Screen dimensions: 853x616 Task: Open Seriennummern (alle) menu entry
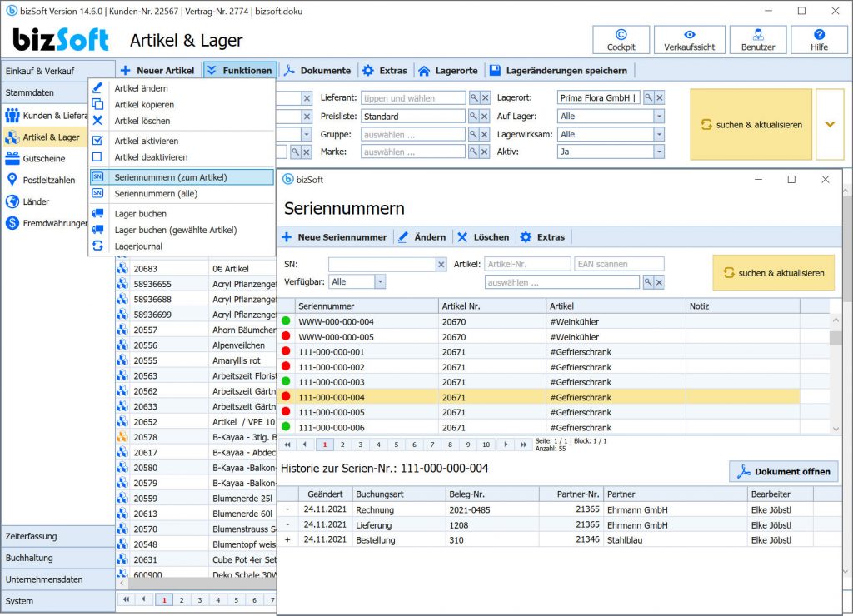click(182, 194)
